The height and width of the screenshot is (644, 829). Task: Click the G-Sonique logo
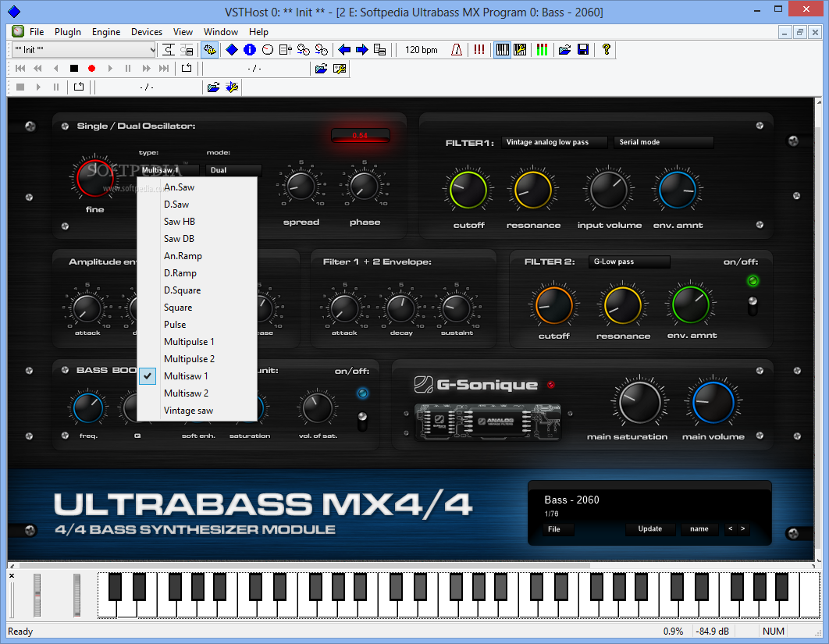click(476, 384)
